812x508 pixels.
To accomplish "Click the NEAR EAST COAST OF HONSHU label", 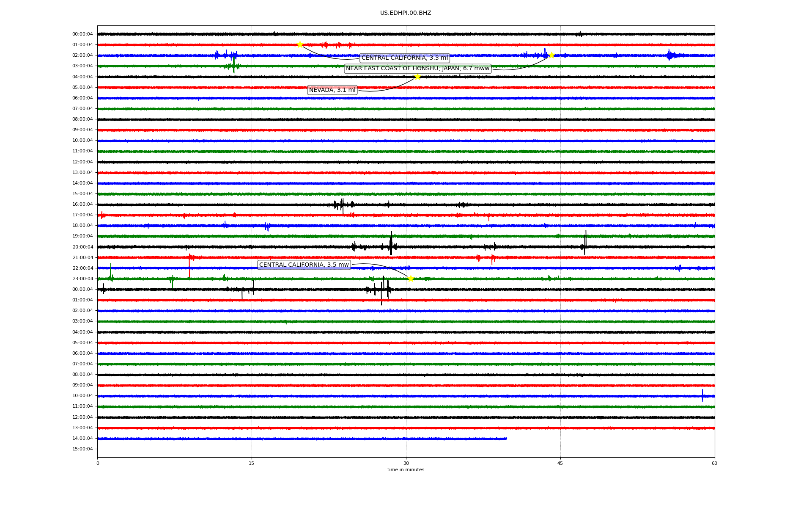I will point(417,69).
